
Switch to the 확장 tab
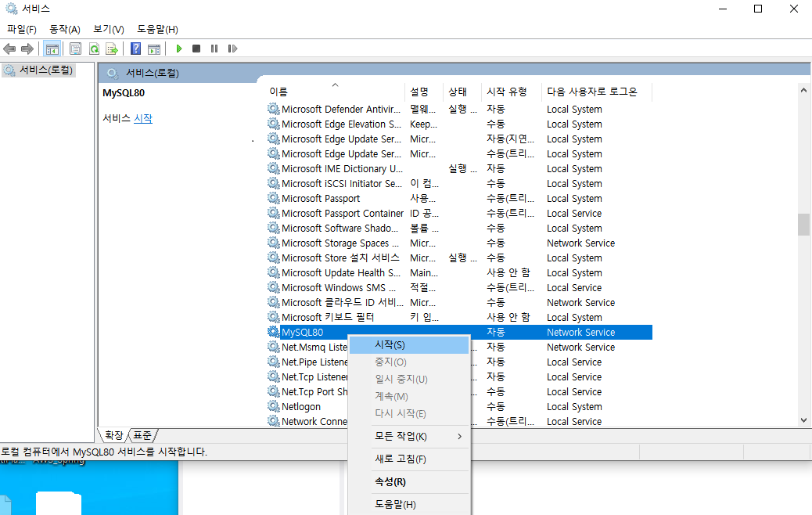pos(114,435)
